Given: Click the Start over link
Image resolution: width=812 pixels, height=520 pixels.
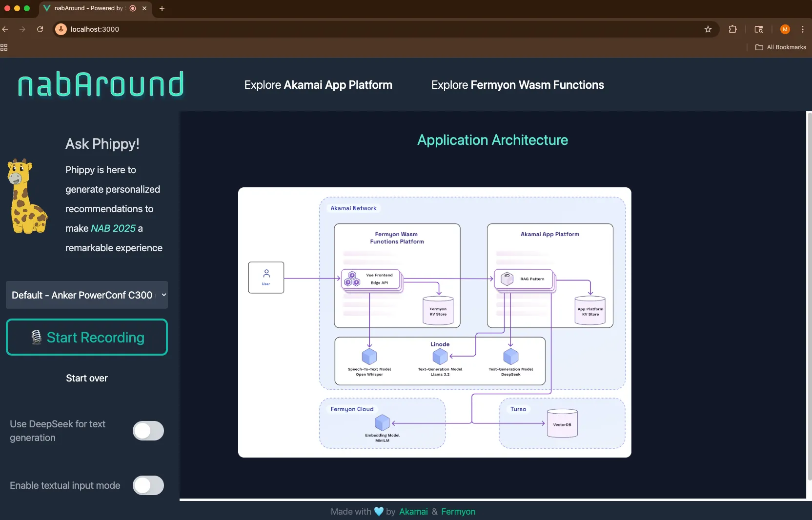Looking at the screenshot, I should click(87, 378).
